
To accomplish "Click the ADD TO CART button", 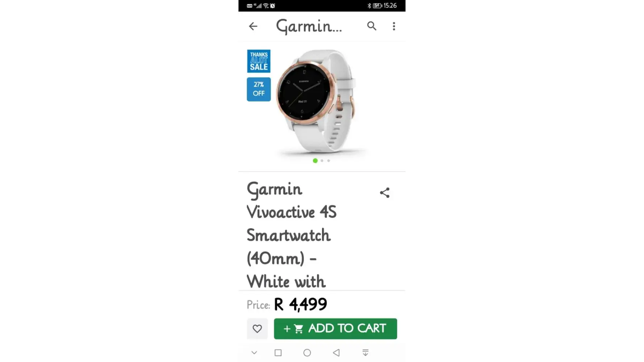I will coord(335,329).
